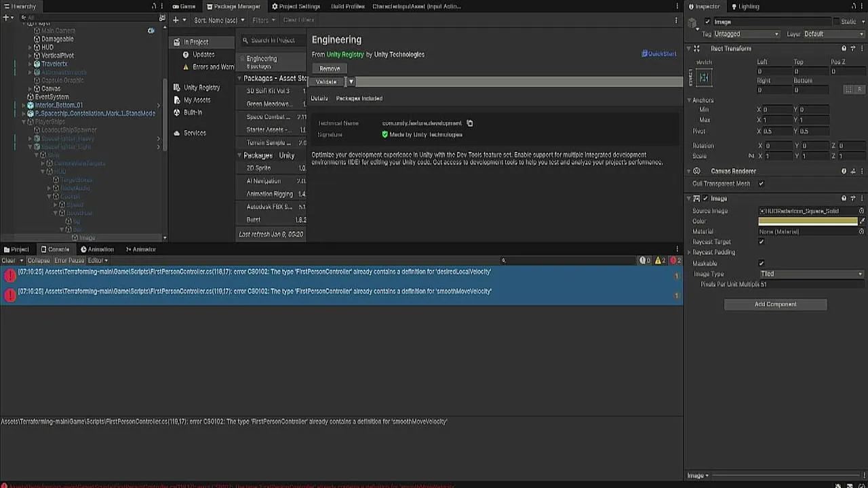The image size is (868, 488).
Task: Open the Image Color swatch
Action: point(808,221)
